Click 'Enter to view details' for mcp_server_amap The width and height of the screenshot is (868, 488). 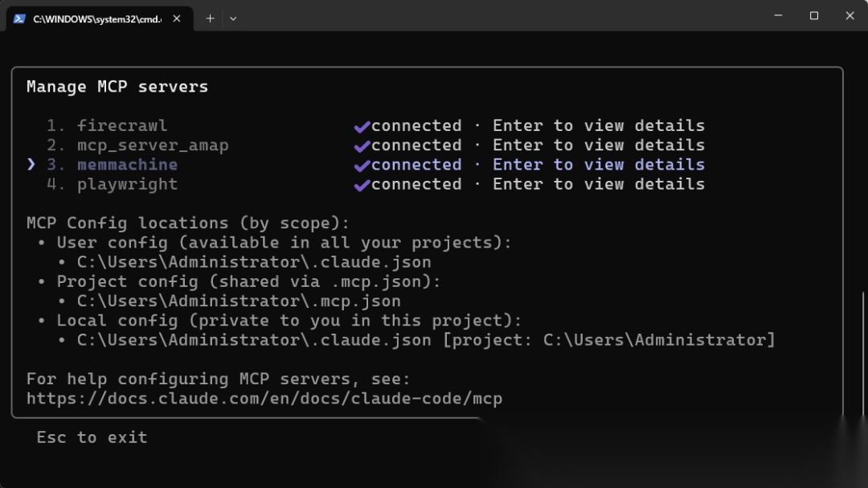click(599, 146)
